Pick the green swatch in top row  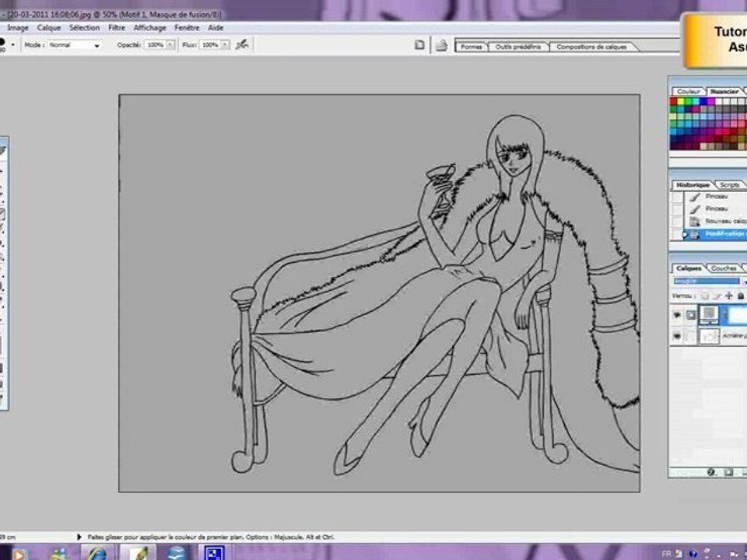click(x=689, y=101)
